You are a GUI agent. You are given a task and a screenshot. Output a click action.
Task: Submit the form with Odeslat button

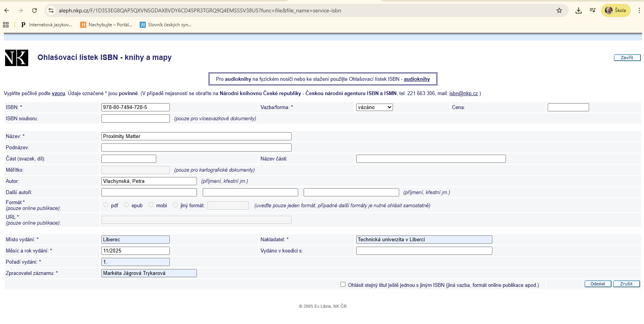[598, 284]
